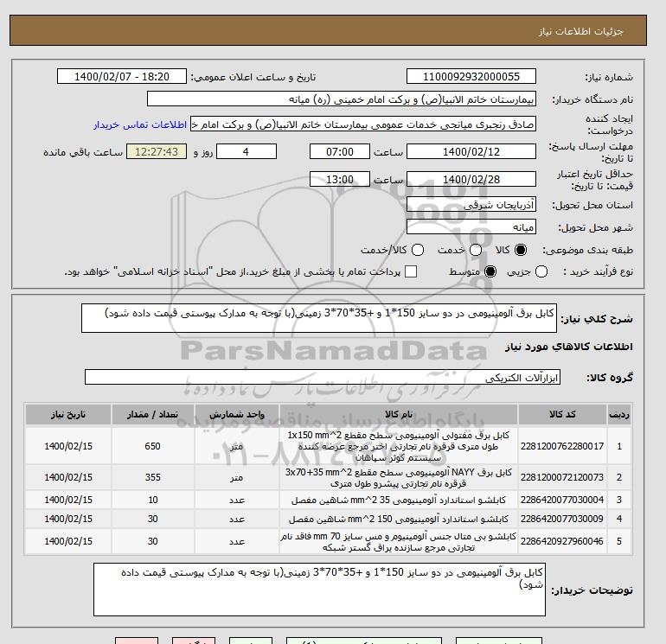Click row 1 product name 1x150 cable

pos(399,447)
